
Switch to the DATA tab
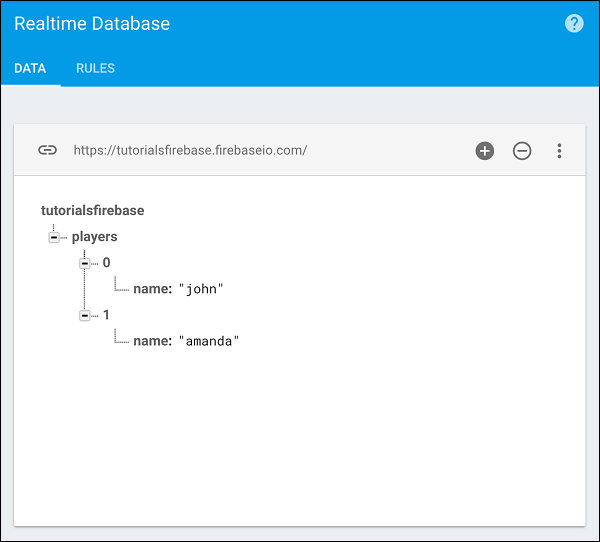30,69
